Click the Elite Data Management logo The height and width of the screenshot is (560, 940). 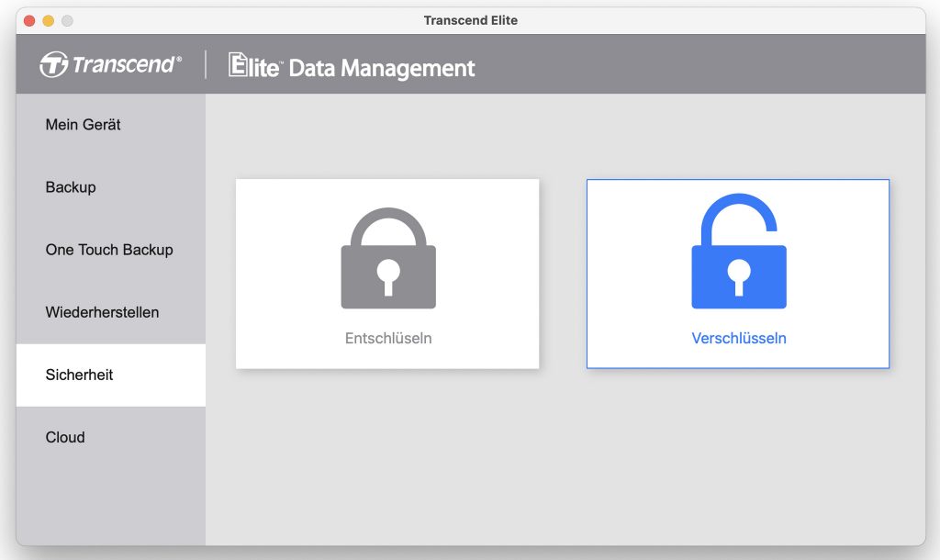click(x=352, y=66)
